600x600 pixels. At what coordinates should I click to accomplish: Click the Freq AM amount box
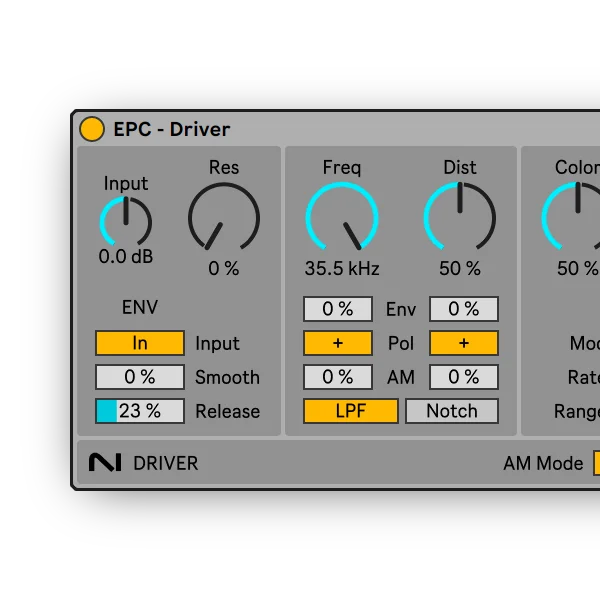pos(338,377)
